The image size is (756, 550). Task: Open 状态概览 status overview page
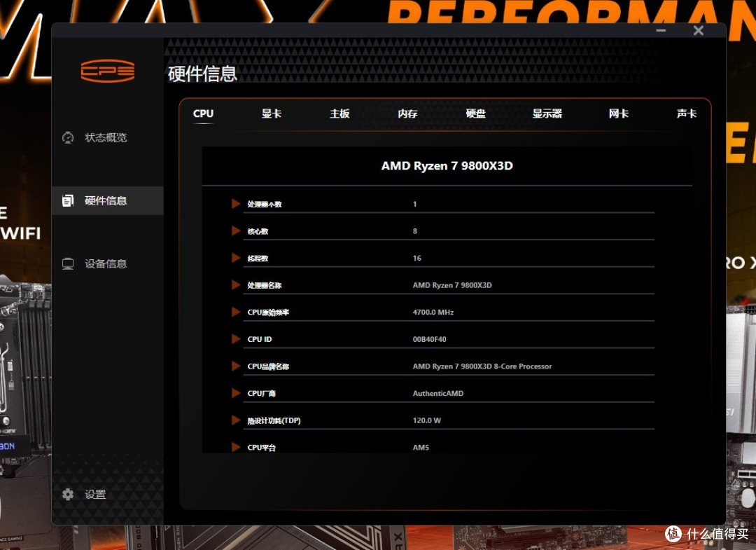tap(106, 137)
